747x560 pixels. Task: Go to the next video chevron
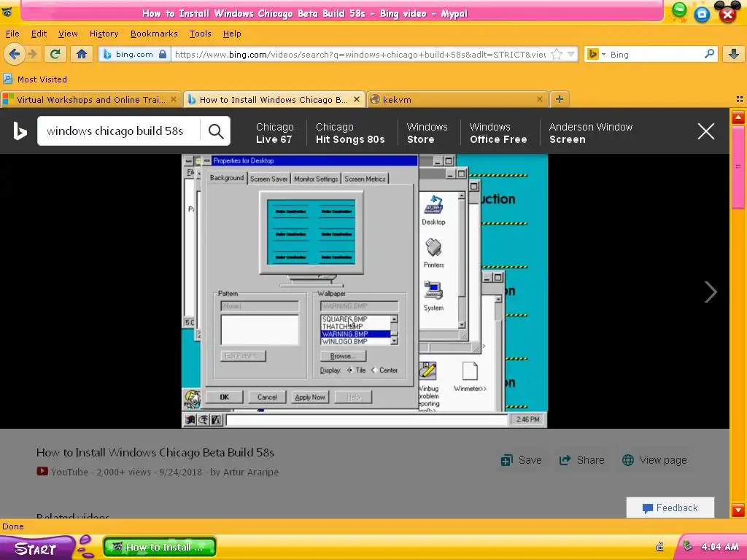(x=711, y=292)
